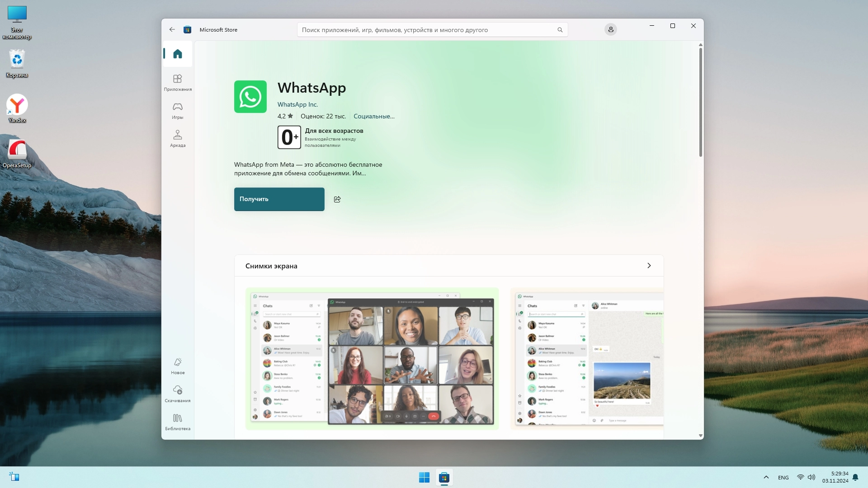Open the Социальные category link
Screen dimensions: 868x488
pos(374,116)
